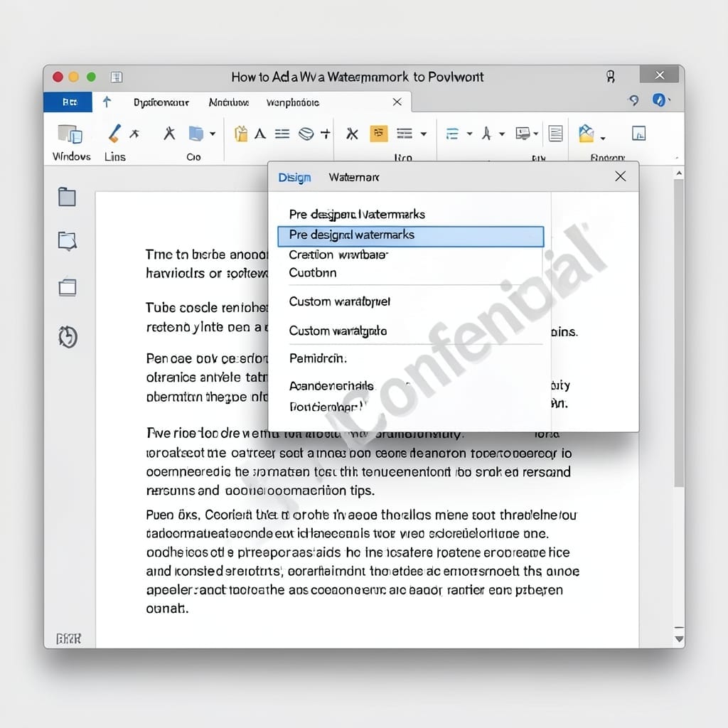Click the scrollbar up arrow
728x728 pixels.
point(679,173)
